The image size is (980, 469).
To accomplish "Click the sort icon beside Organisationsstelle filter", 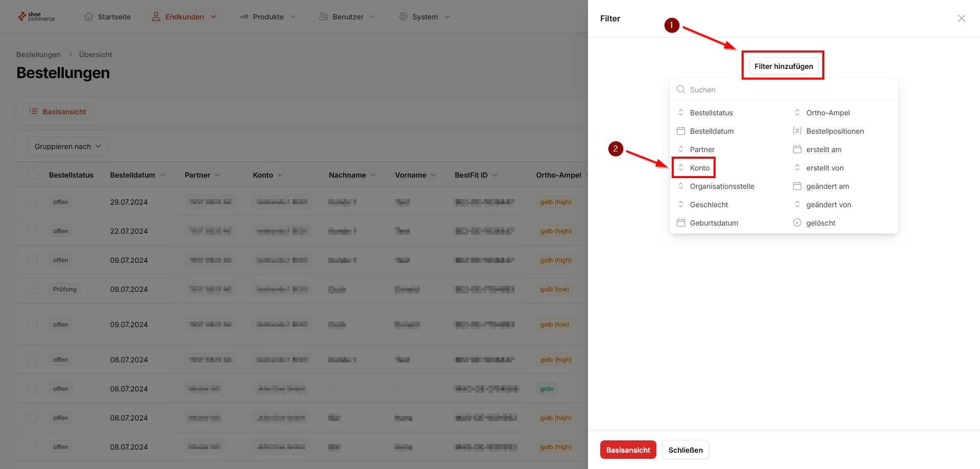I will (x=681, y=186).
